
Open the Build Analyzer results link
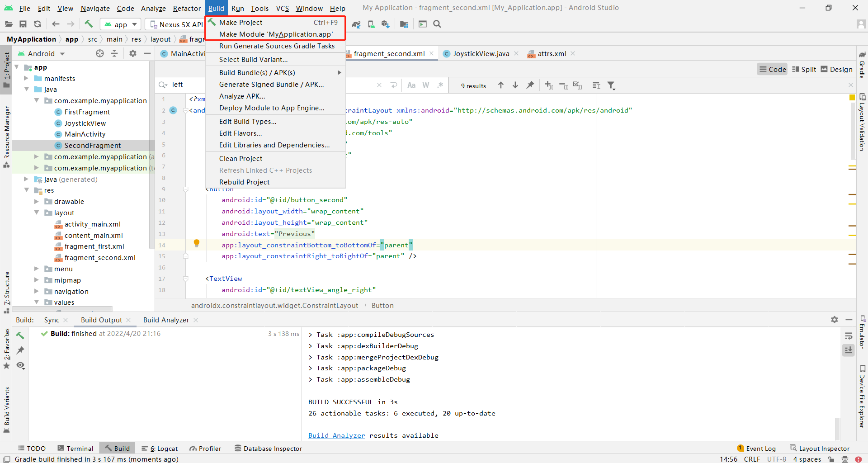tap(336, 435)
